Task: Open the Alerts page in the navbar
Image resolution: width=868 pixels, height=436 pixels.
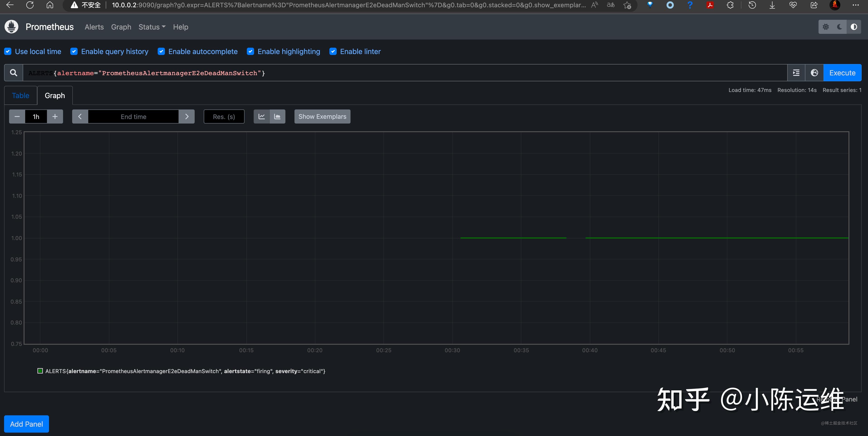Action: tap(94, 27)
